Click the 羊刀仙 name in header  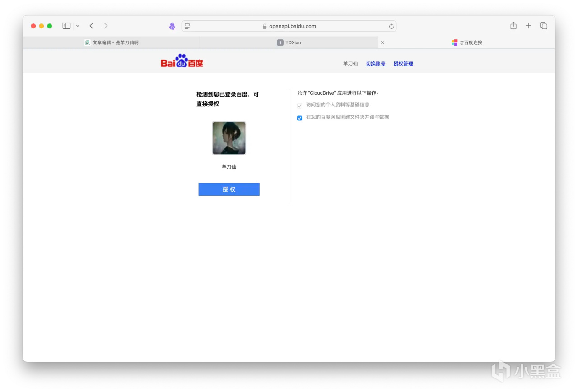350,64
